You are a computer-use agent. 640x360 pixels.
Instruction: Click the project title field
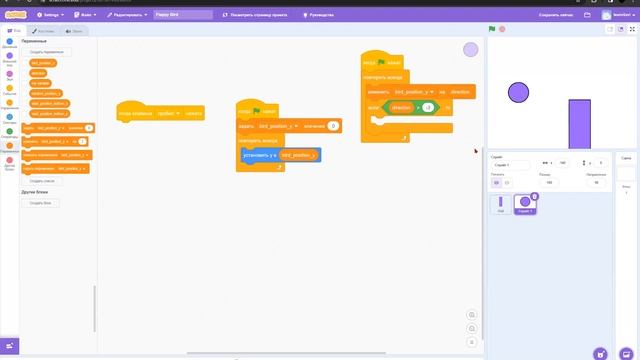tap(183, 15)
